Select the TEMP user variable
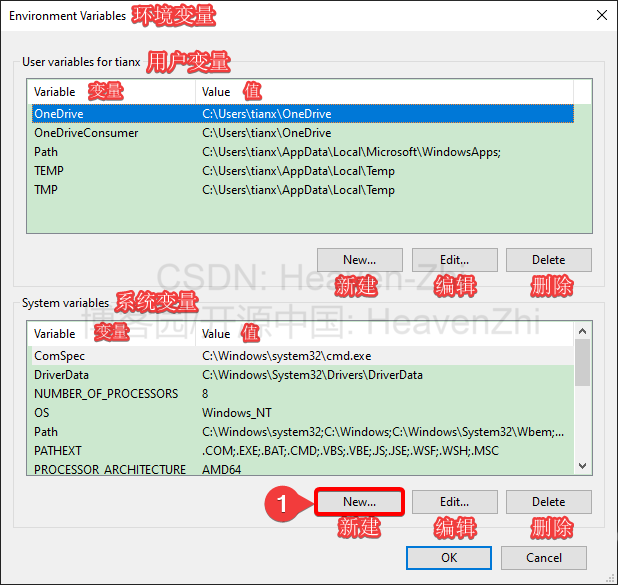The height and width of the screenshot is (585, 618). (x=303, y=171)
